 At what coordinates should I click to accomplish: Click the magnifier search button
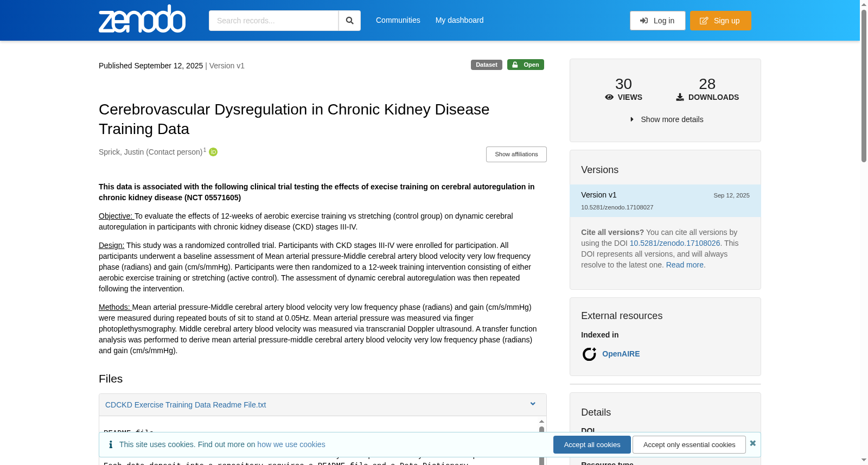(349, 21)
